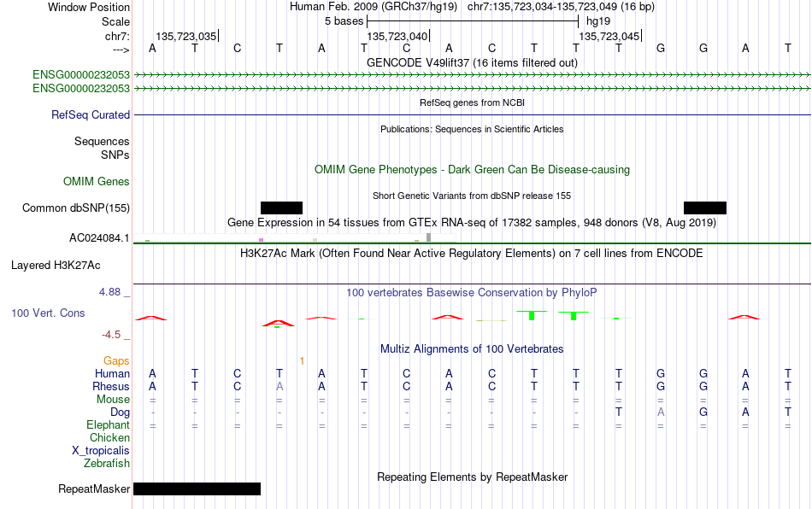
Task: Click the Human species row label
Action: (112, 373)
